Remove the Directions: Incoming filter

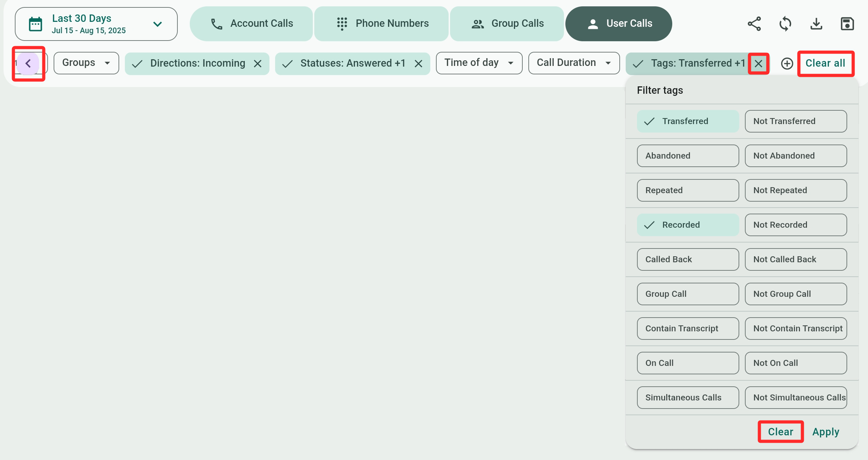coord(258,63)
